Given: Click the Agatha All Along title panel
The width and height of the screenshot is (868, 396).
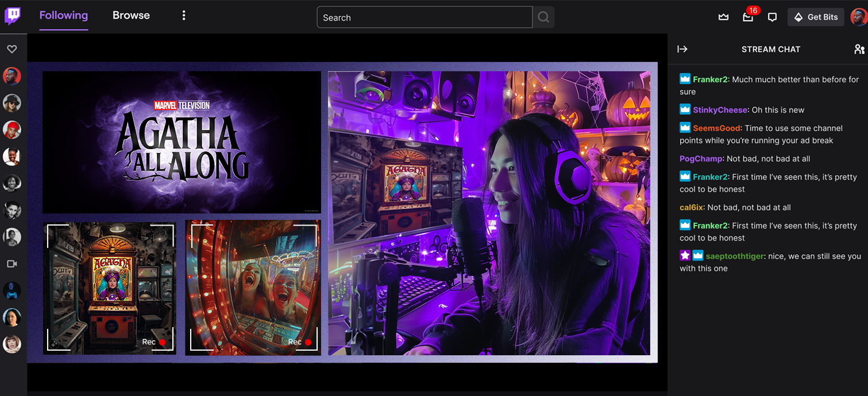Looking at the screenshot, I should (x=182, y=142).
